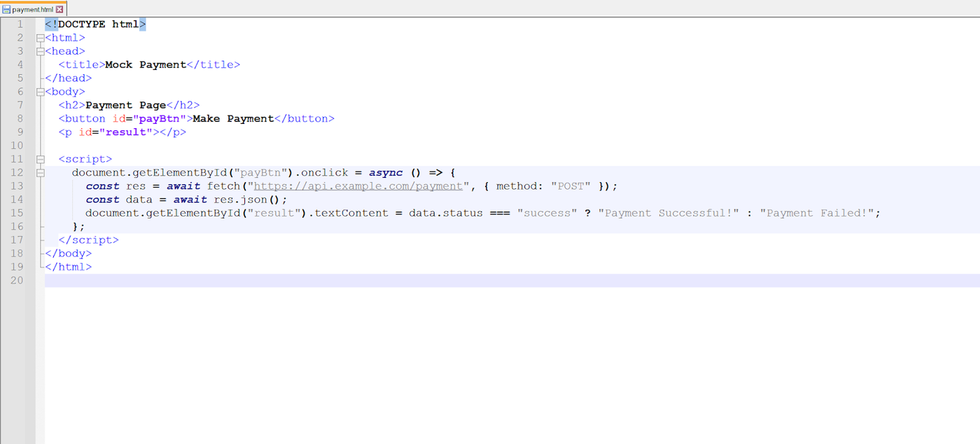Click the "POST" method string
This screenshot has height=444, width=980.
click(x=570, y=186)
